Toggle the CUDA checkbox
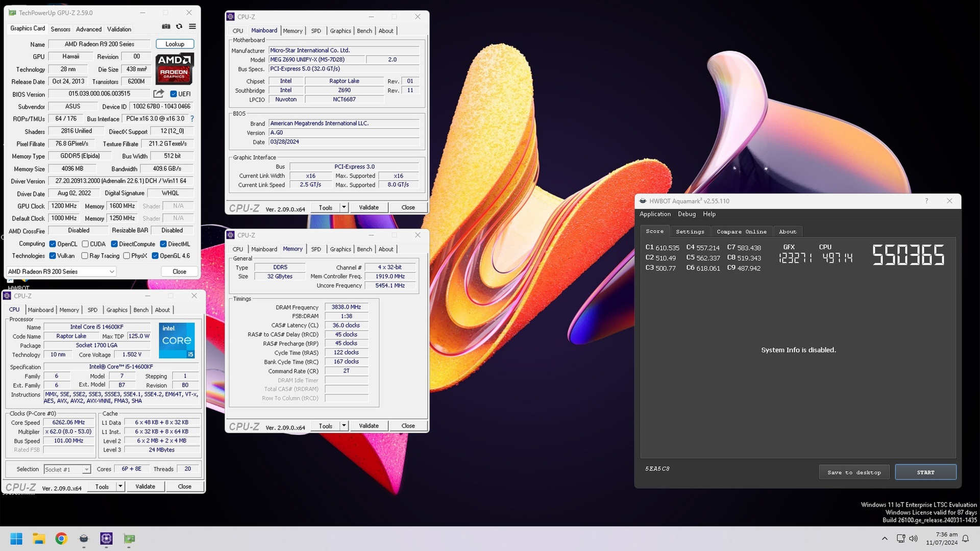980x551 pixels. (85, 244)
